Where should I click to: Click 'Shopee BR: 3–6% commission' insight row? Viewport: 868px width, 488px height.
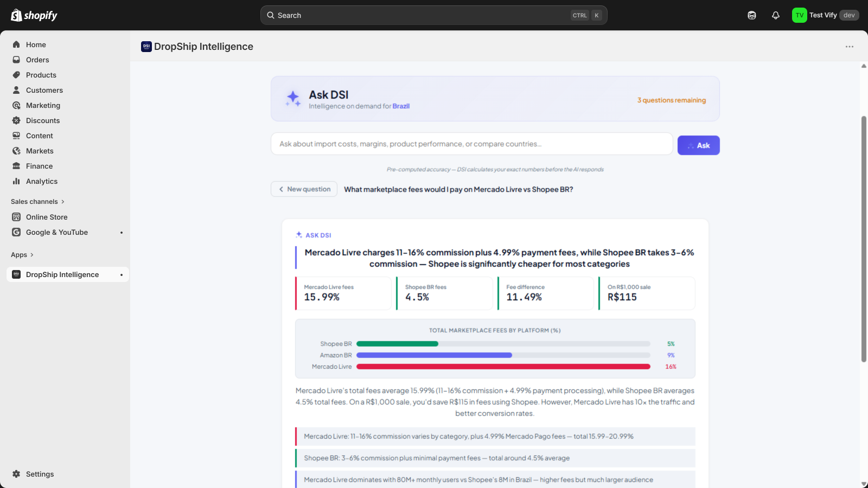(x=495, y=458)
